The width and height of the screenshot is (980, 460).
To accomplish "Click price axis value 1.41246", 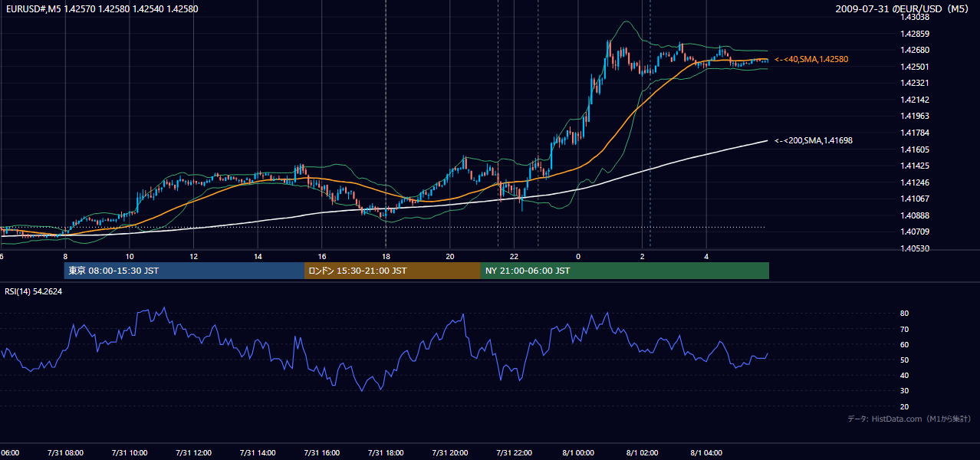I will coord(914,182).
